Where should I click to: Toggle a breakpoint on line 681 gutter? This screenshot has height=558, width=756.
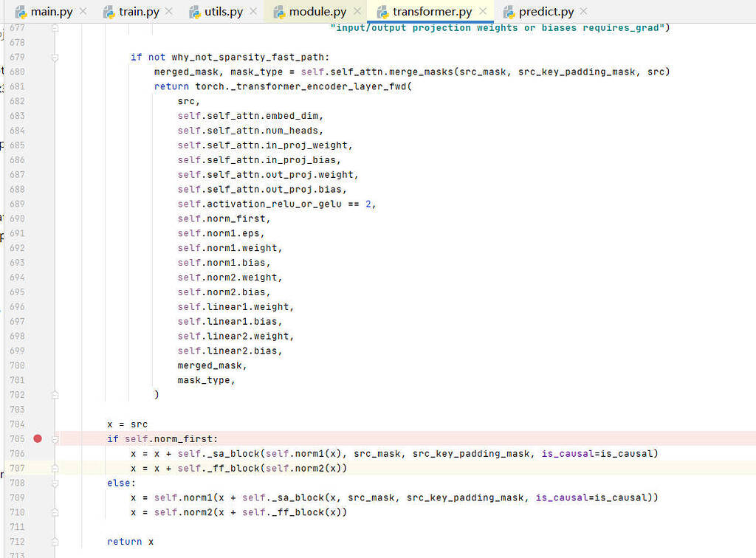[38, 86]
